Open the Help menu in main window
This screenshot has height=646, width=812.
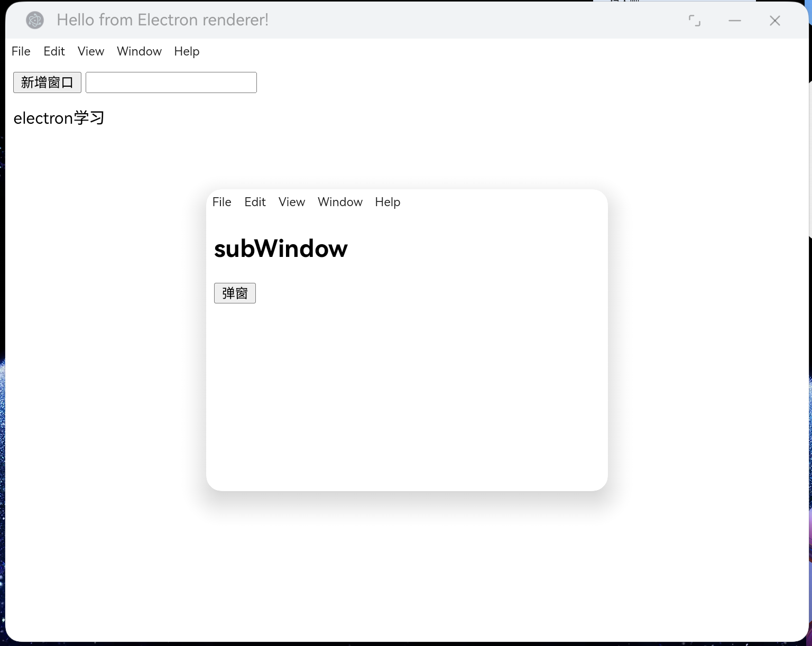[x=187, y=51]
